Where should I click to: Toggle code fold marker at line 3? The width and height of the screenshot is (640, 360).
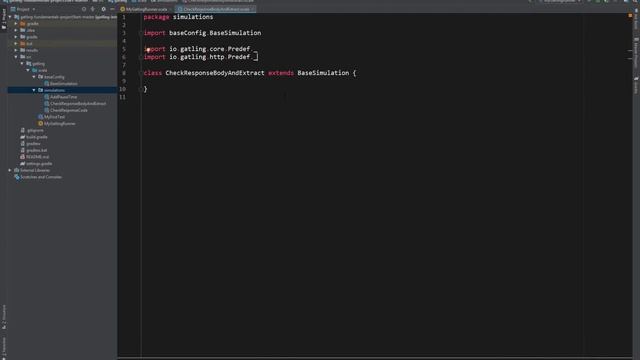tap(141, 33)
